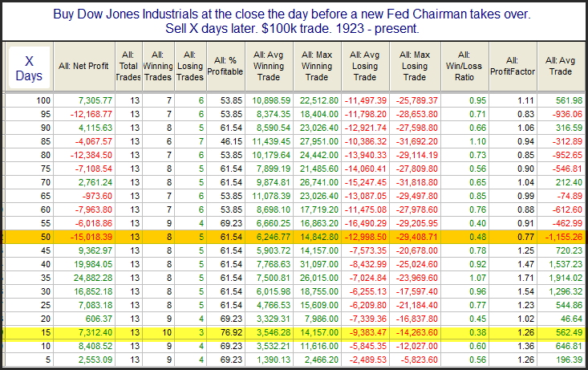Click the All: Total Trades column header
The width and height of the screenshot is (588, 370).
(128, 66)
